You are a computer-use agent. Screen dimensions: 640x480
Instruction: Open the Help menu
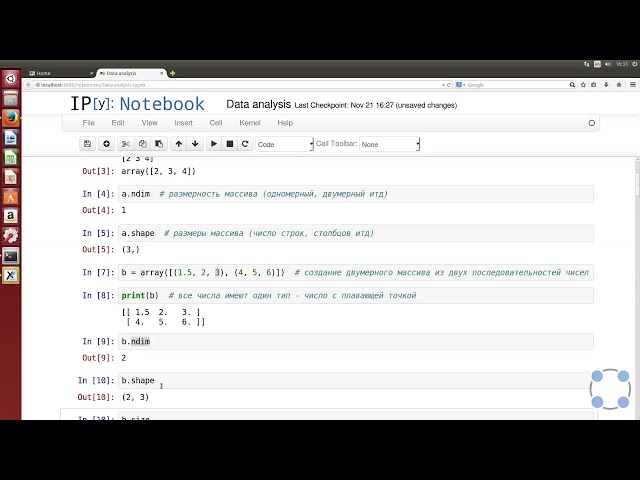pyautogui.click(x=285, y=123)
